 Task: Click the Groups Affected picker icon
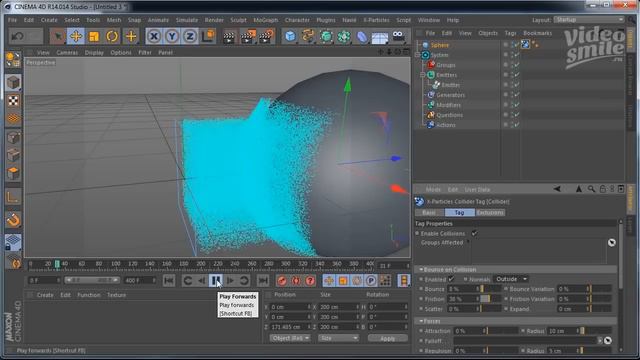click(611, 242)
